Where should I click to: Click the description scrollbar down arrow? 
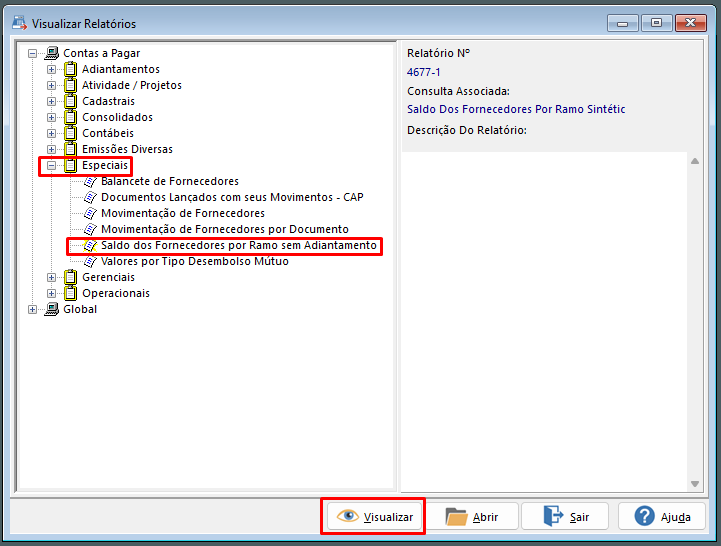coord(695,484)
